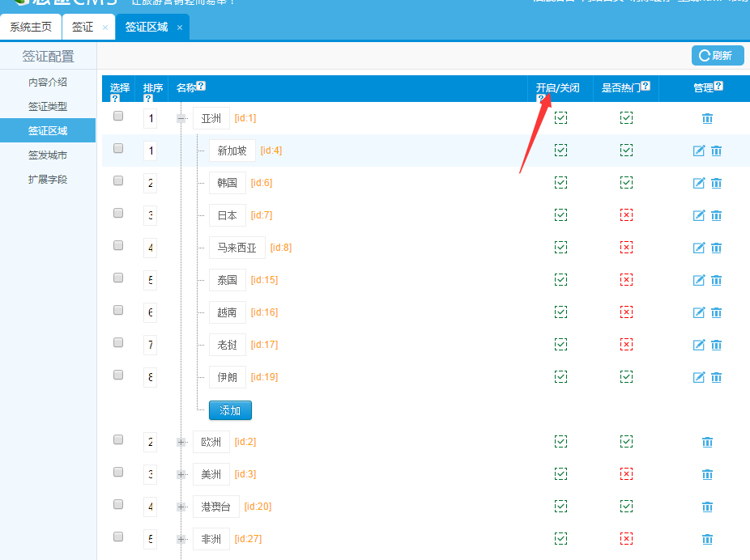Viewport: 750px width, 560px height.
Task: Collapse the 亚洲 tree node
Action: pyautogui.click(x=181, y=118)
